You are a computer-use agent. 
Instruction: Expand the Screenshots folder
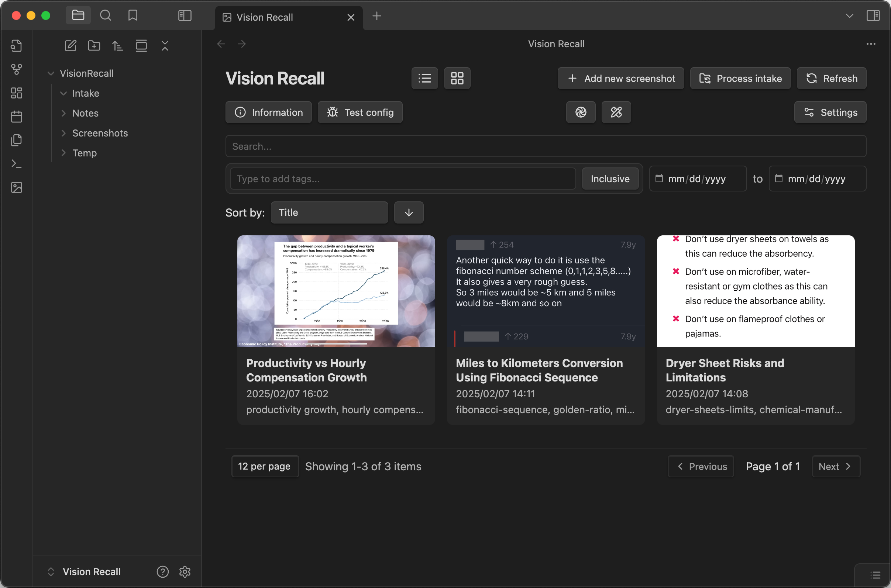click(x=100, y=133)
